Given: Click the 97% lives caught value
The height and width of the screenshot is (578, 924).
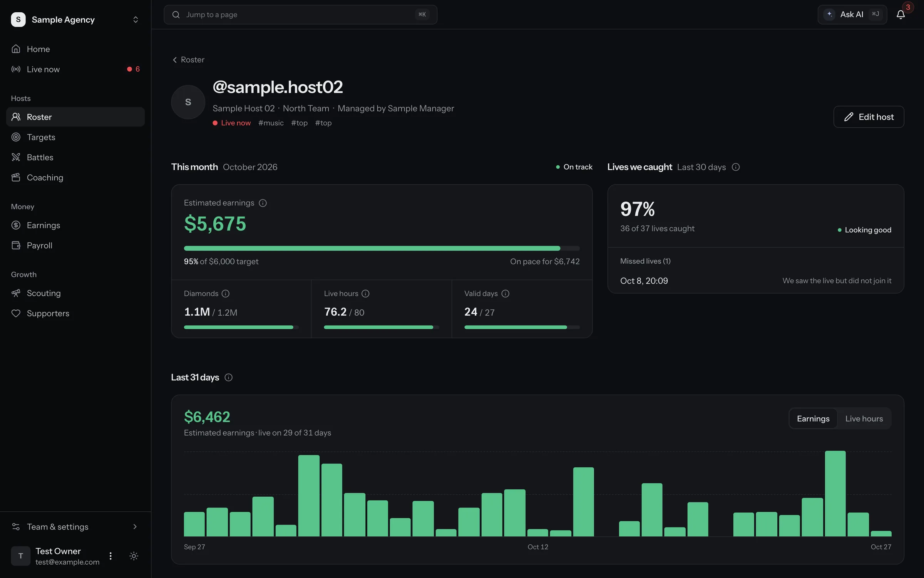Looking at the screenshot, I should pos(637,209).
